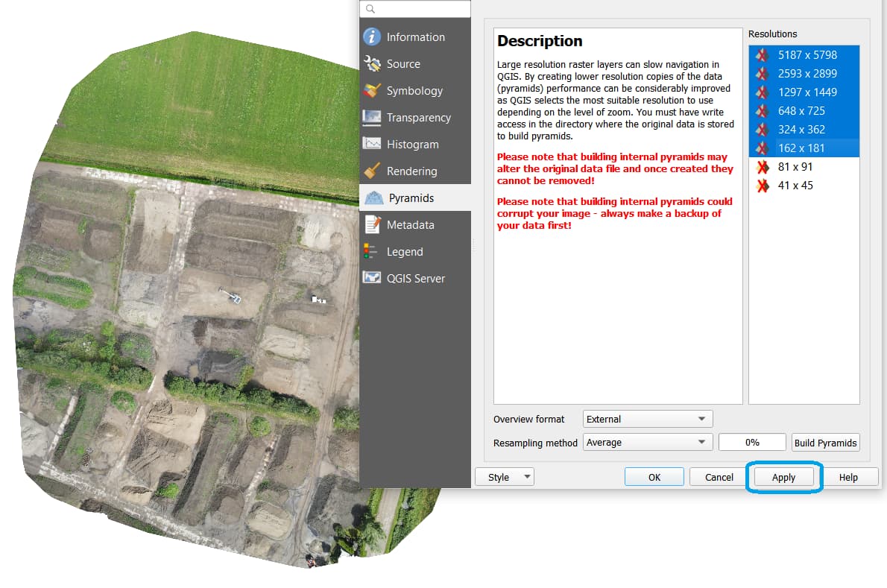Switch to the Pyramids tab
Screen dimensions: 887x588
[x=411, y=198]
